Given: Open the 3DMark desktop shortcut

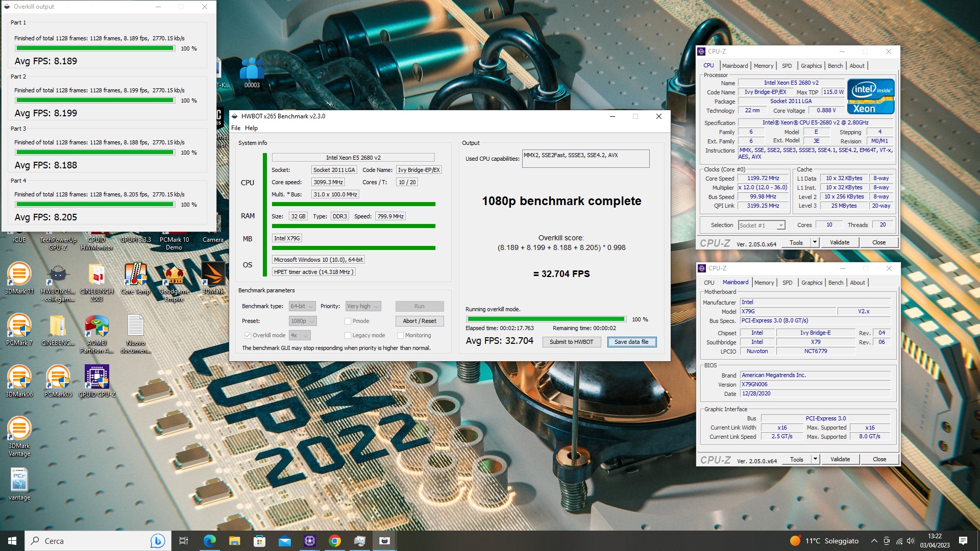Looking at the screenshot, I should click(x=213, y=279).
